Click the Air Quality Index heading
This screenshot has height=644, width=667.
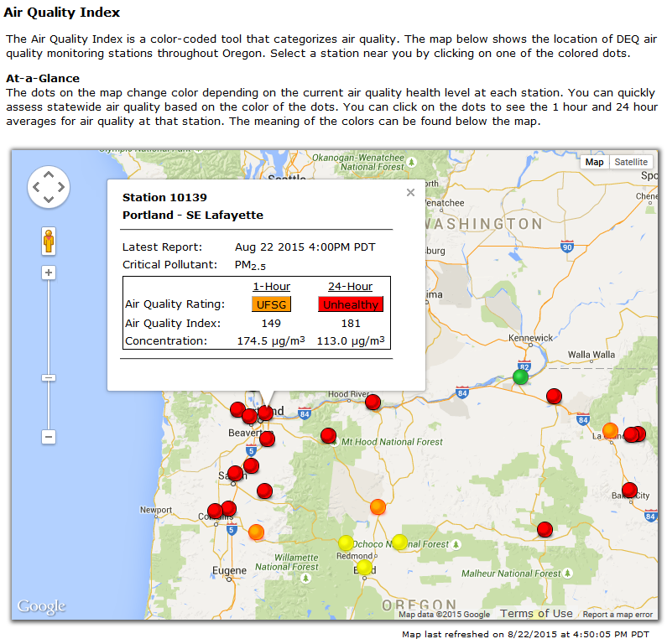(x=62, y=13)
